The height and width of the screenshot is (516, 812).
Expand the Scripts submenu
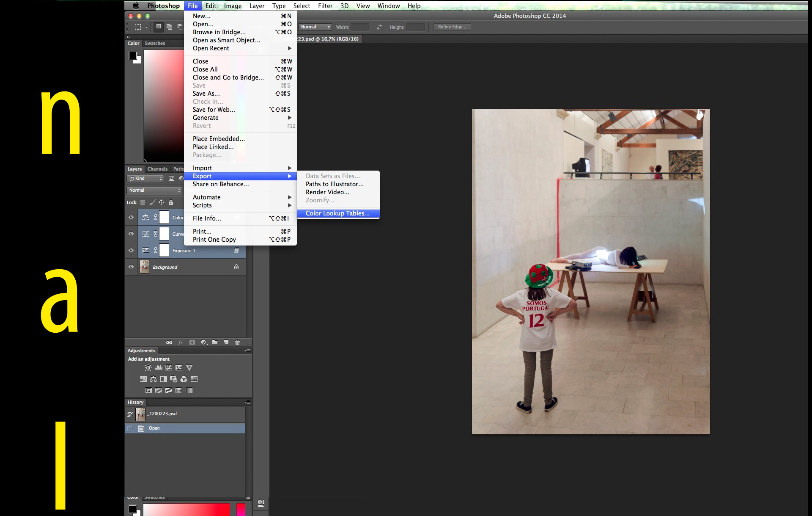pyautogui.click(x=240, y=205)
